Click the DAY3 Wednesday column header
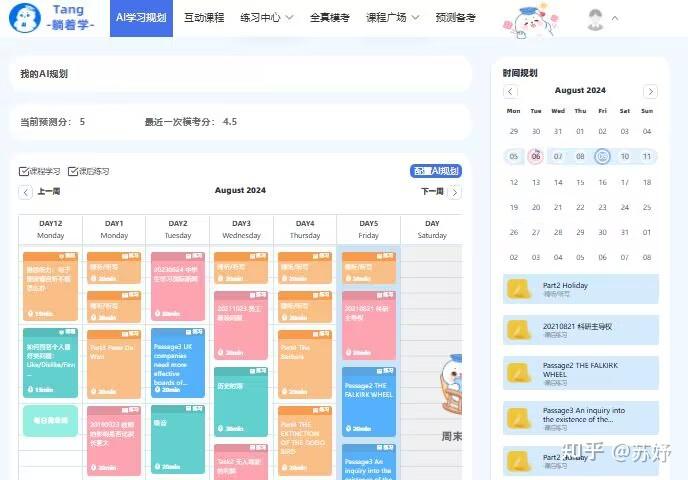The width and height of the screenshot is (688, 480). coord(241,229)
